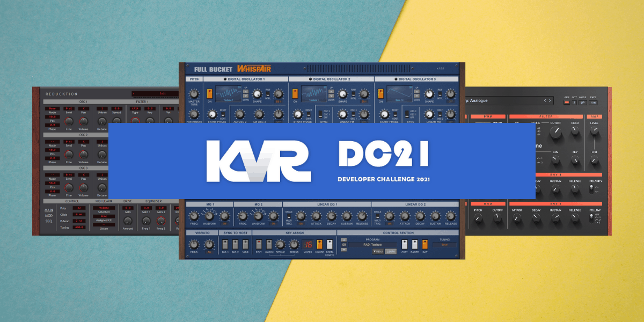Toggle the orange X-MODE button

point(319,244)
